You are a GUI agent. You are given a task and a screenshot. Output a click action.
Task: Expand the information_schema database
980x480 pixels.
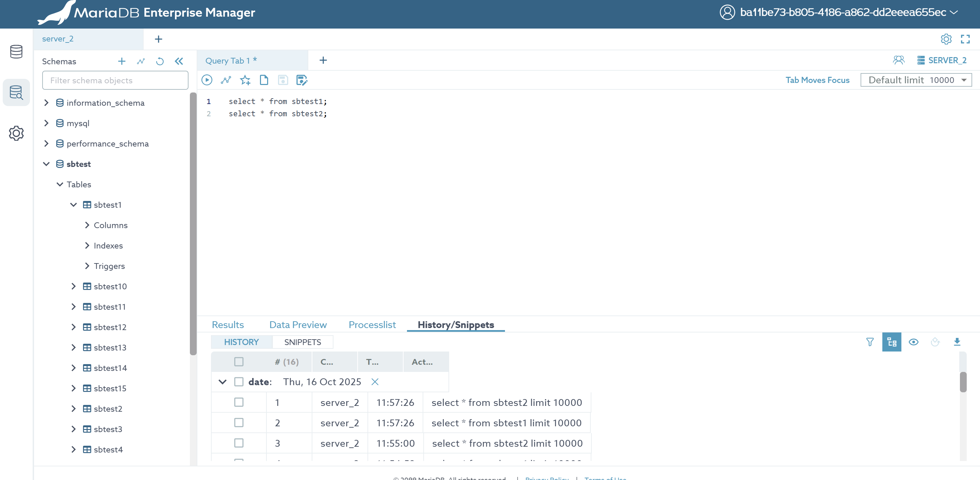(46, 103)
